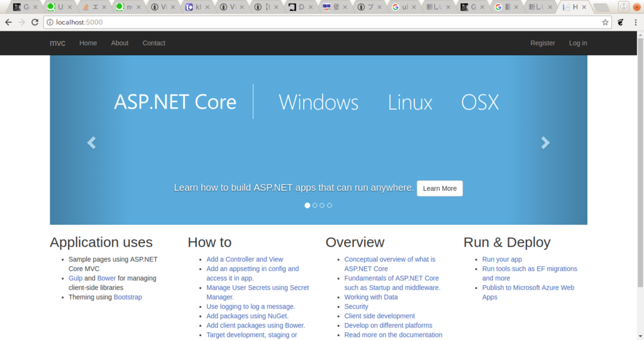
Task: Click the 'Overview' heading
Action: [x=355, y=242]
